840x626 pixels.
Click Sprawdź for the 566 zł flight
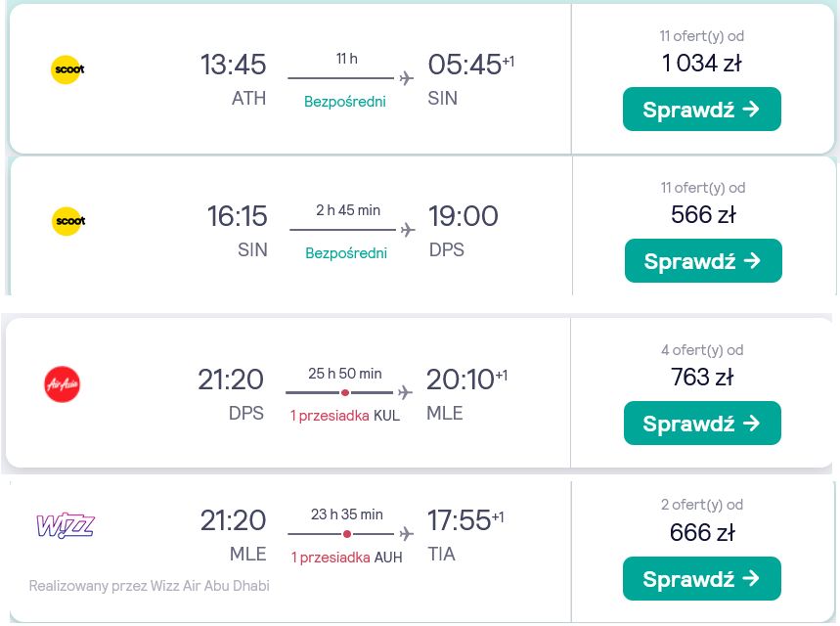tap(703, 261)
